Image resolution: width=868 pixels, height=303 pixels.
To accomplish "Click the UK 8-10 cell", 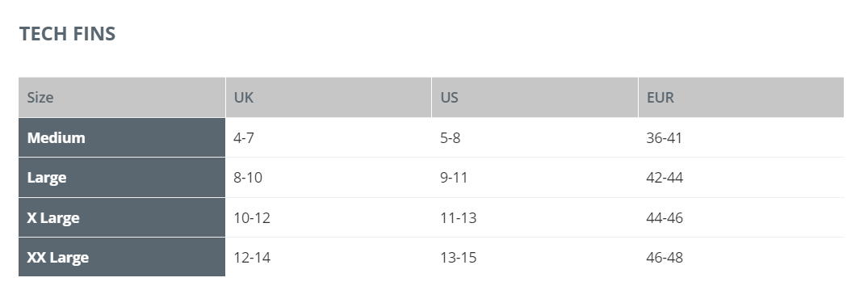I will pyautogui.click(x=329, y=177).
